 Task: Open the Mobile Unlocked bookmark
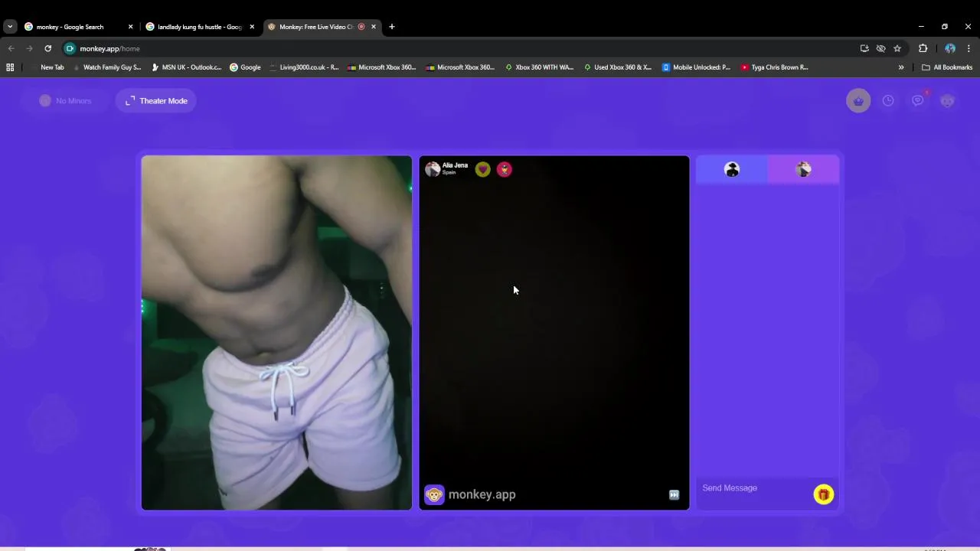(696, 67)
